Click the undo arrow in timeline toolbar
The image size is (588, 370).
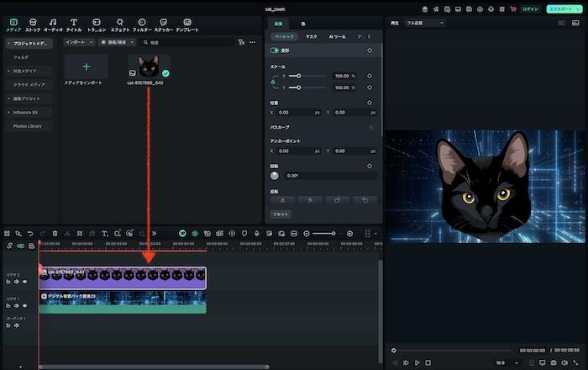(x=30, y=233)
